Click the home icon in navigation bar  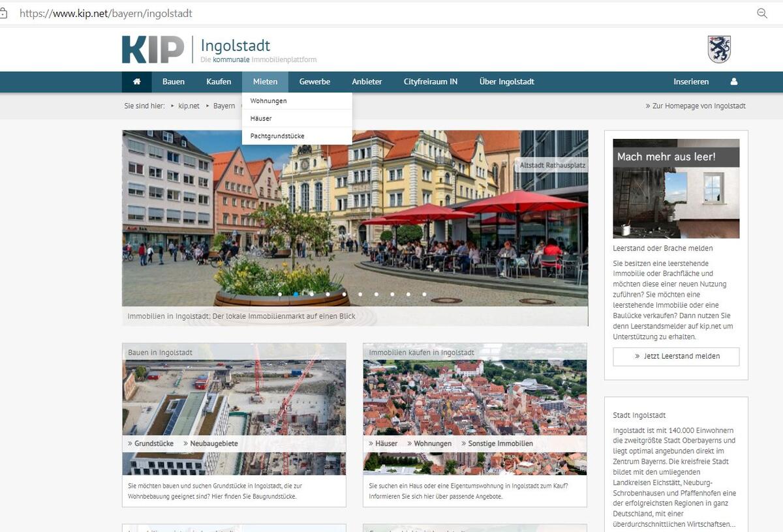(137, 82)
